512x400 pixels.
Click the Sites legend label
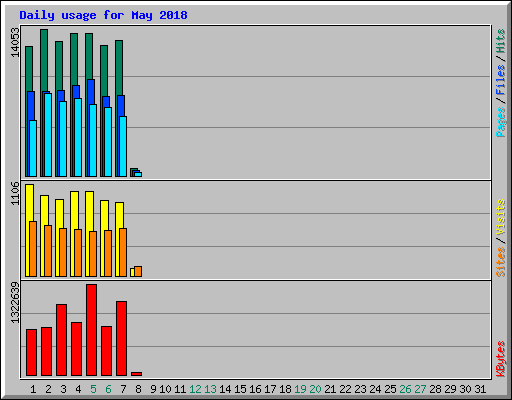[501, 262]
